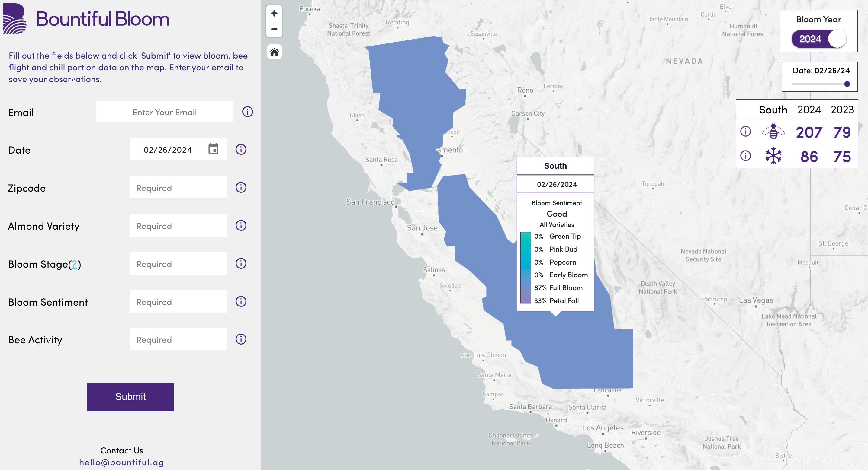Click the map zoom in button
The image size is (868, 470).
click(x=274, y=14)
